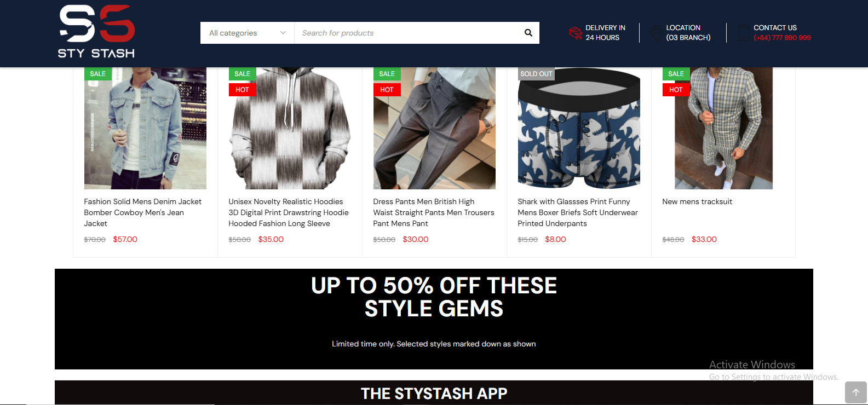
Task: Open the Dress Pants Men British link
Action: pyautogui.click(x=434, y=212)
